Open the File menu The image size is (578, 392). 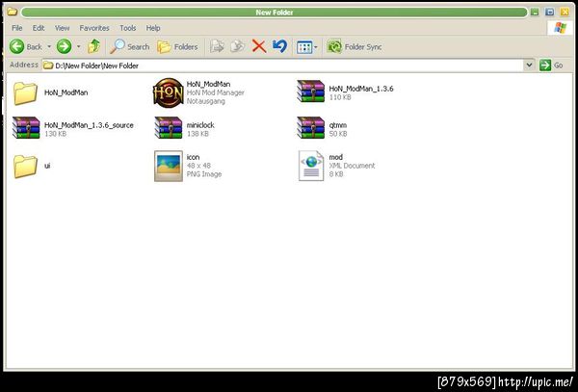[17, 28]
